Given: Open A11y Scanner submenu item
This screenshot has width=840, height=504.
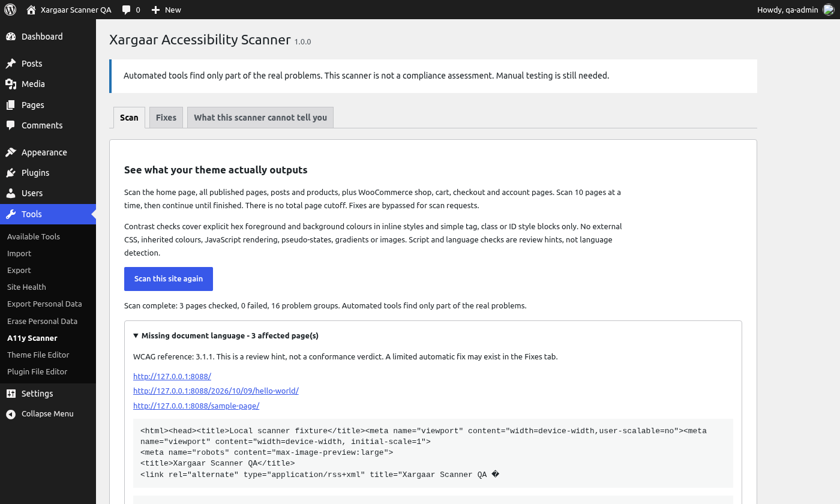Looking at the screenshot, I should [32, 338].
